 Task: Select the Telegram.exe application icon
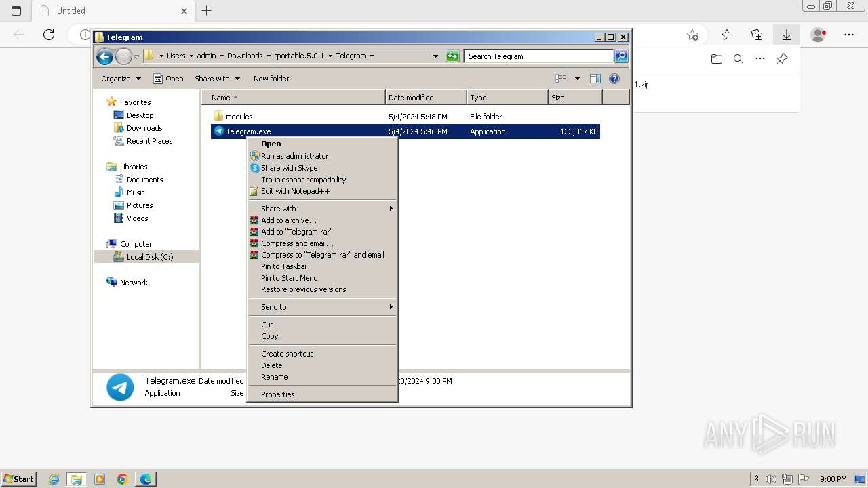[x=218, y=131]
